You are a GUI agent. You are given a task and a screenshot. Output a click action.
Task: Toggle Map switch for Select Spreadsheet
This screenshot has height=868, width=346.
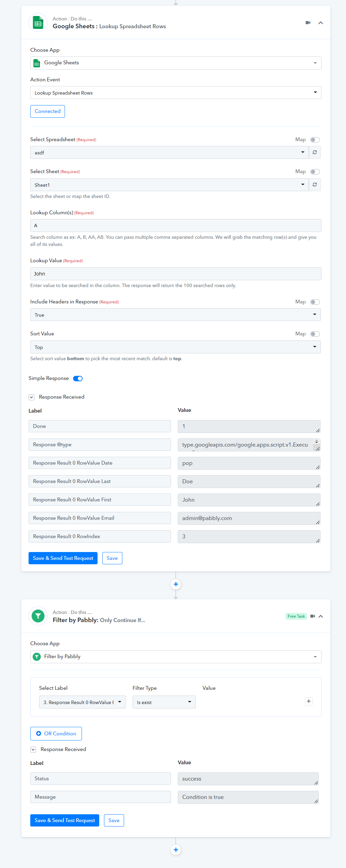tap(315, 140)
